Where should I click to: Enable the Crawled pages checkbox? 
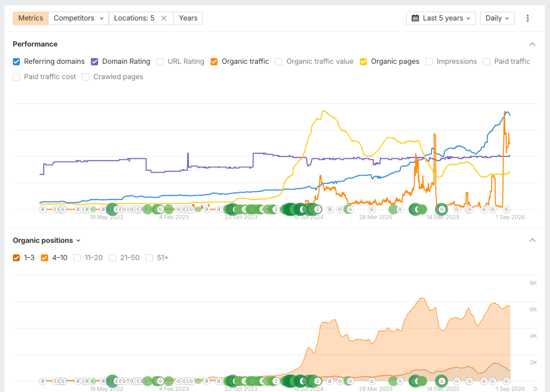[85, 77]
